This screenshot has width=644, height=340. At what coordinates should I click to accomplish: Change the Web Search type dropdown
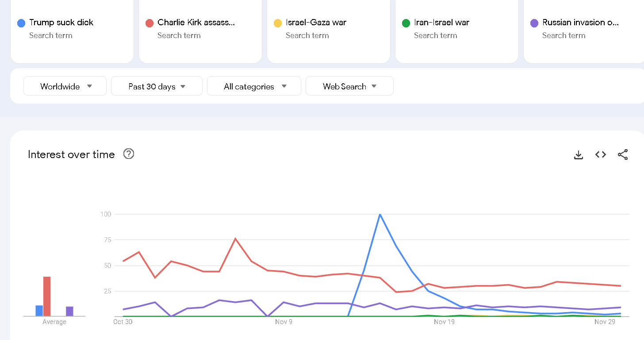(349, 86)
